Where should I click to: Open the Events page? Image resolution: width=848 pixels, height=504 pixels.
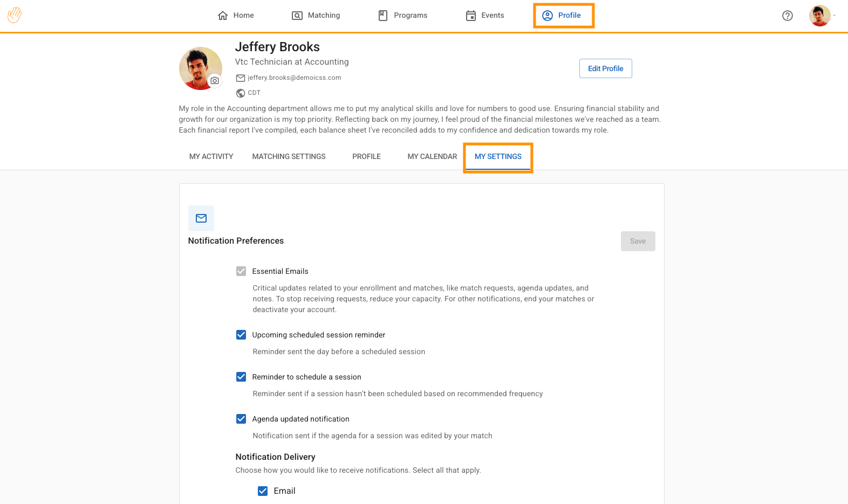tap(485, 16)
